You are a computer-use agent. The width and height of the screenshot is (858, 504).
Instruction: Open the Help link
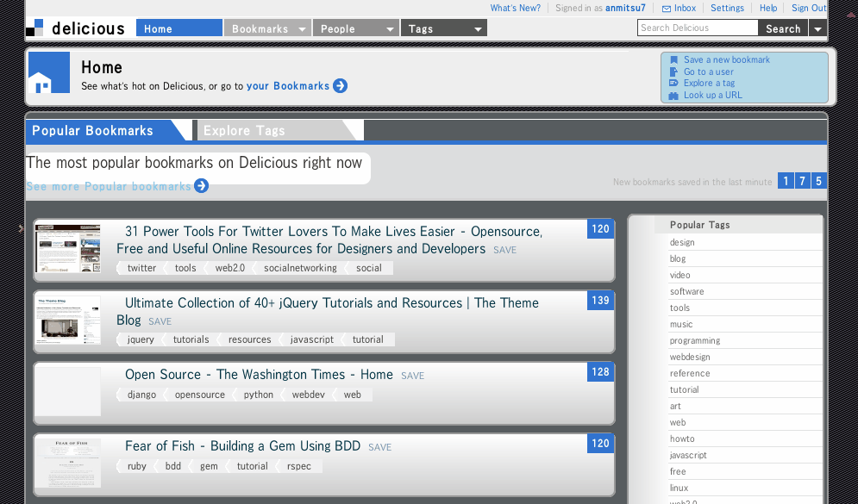pyautogui.click(x=768, y=9)
